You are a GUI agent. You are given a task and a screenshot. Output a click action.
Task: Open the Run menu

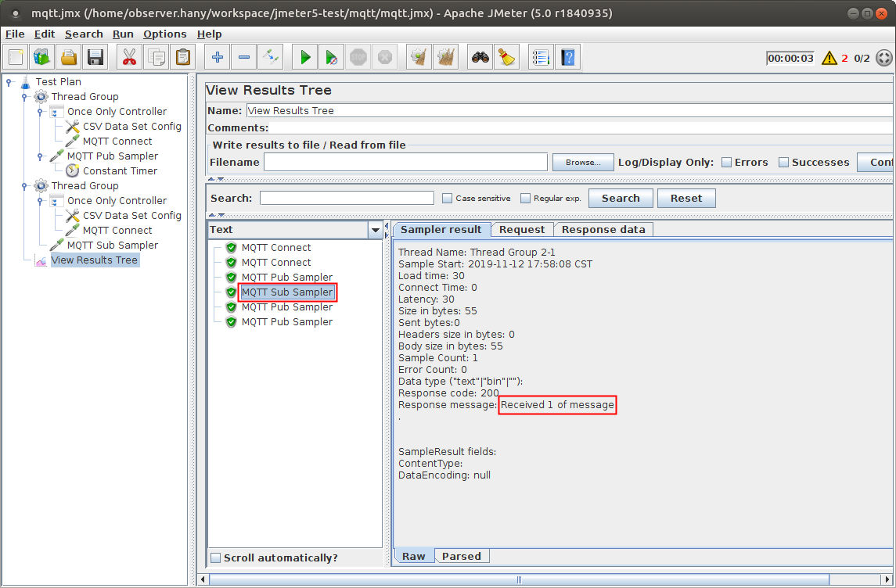coord(123,34)
